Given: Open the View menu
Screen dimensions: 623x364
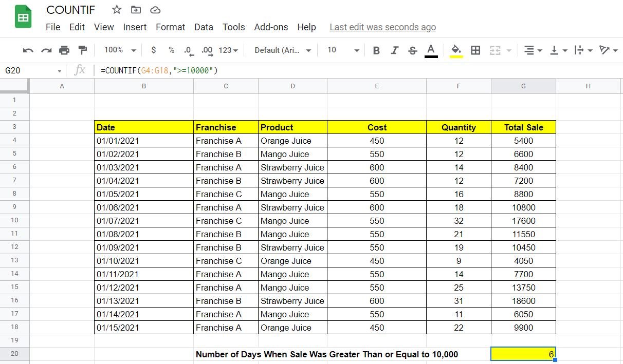Looking at the screenshot, I should click(104, 27).
